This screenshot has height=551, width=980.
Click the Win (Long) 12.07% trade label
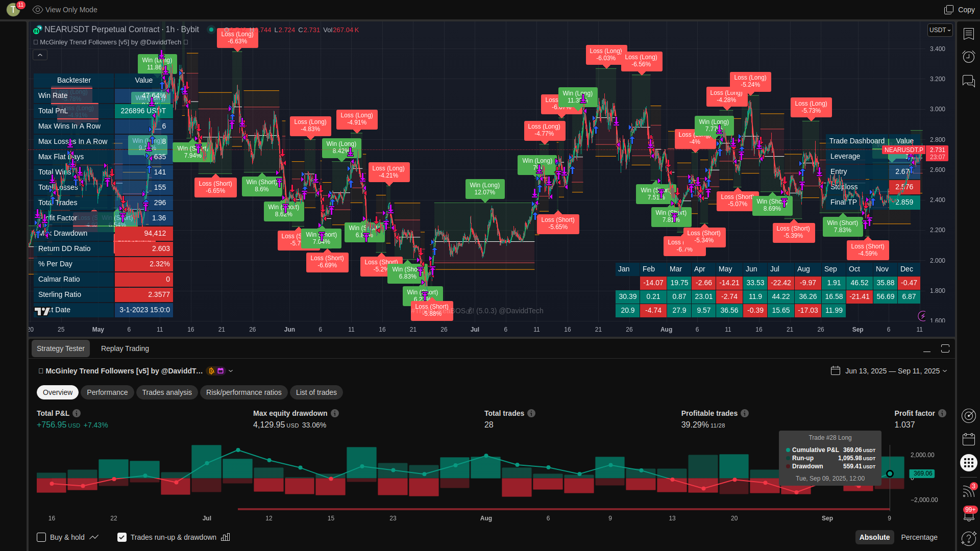[485, 189]
